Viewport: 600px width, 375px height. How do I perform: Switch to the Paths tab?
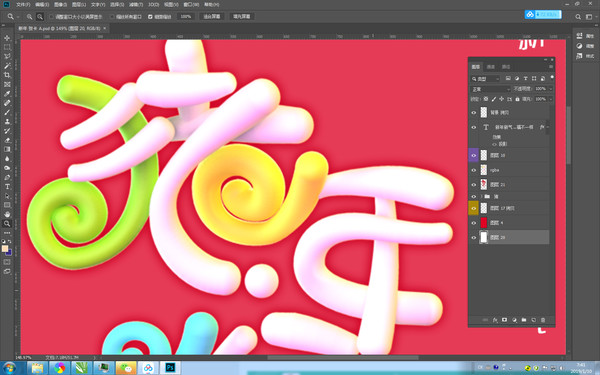tap(506, 67)
